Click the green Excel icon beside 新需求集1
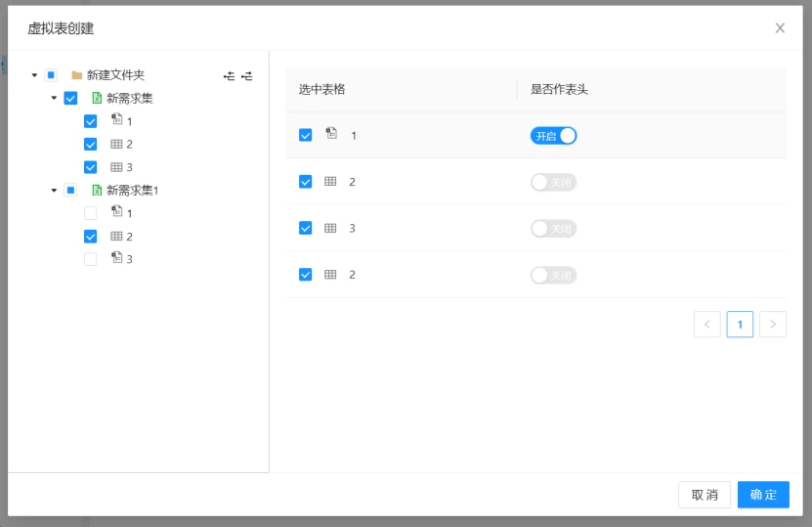This screenshot has height=527, width=812. tap(97, 191)
